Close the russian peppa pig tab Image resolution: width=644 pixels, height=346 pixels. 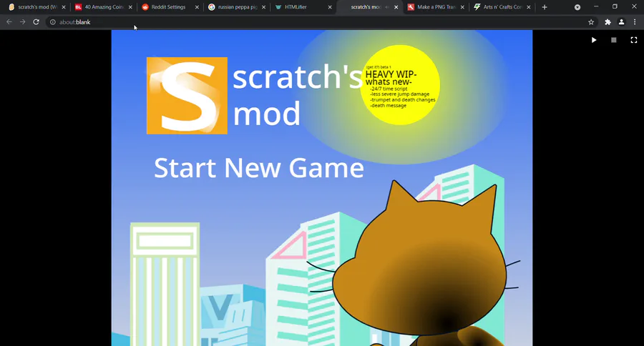263,7
